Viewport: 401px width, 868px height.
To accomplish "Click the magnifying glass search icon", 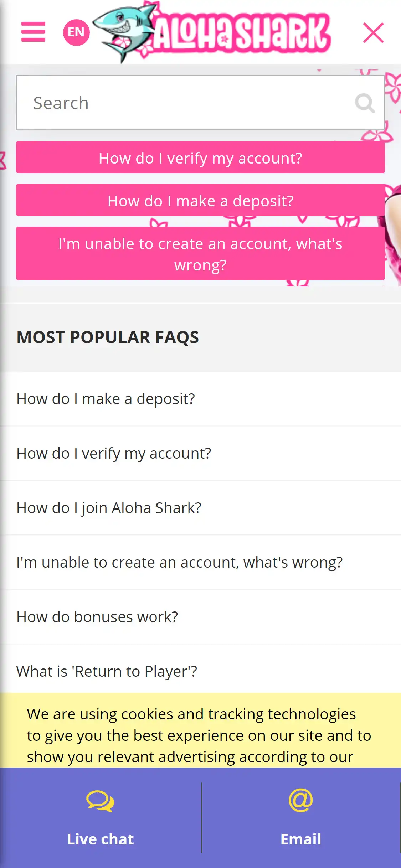I will click(365, 103).
